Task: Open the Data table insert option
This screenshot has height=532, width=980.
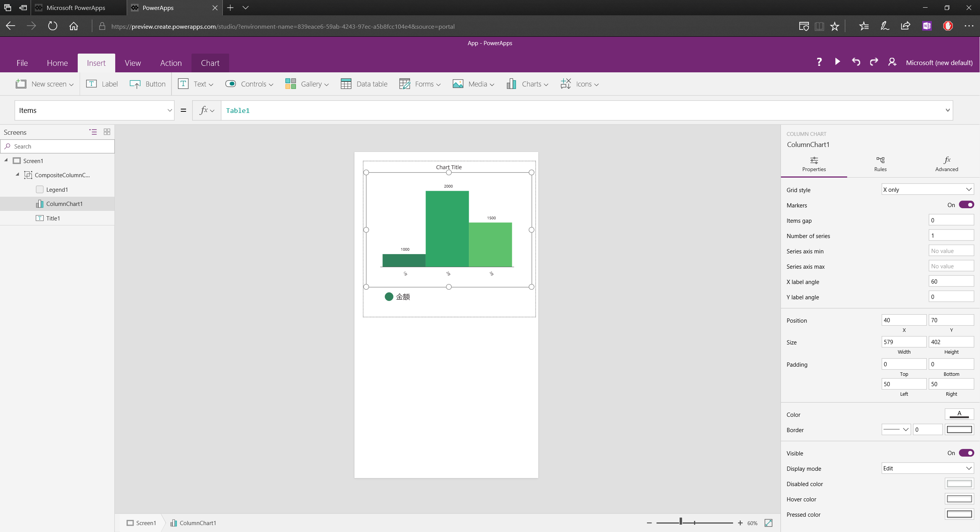Action: [x=363, y=84]
